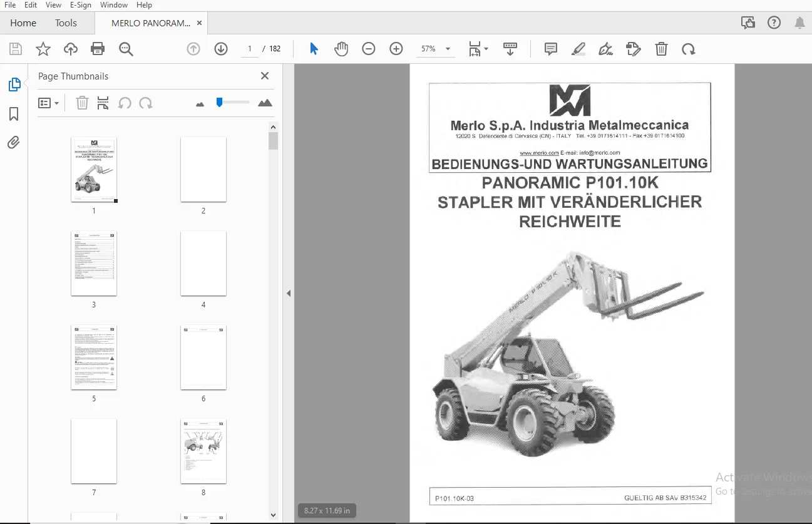Open the fit page options icon
The height and width of the screenshot is (524, 812).
pyautogui.click(x=478, y=49)
